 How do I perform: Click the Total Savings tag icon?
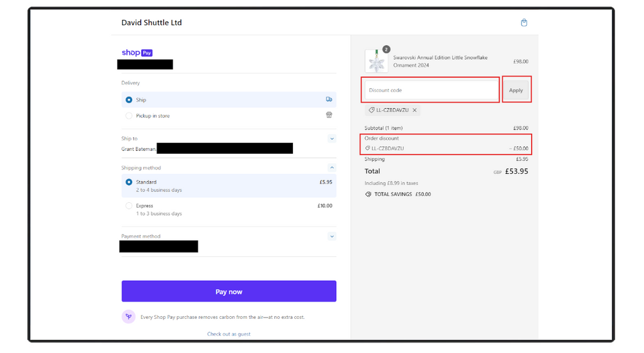(368, 194)
